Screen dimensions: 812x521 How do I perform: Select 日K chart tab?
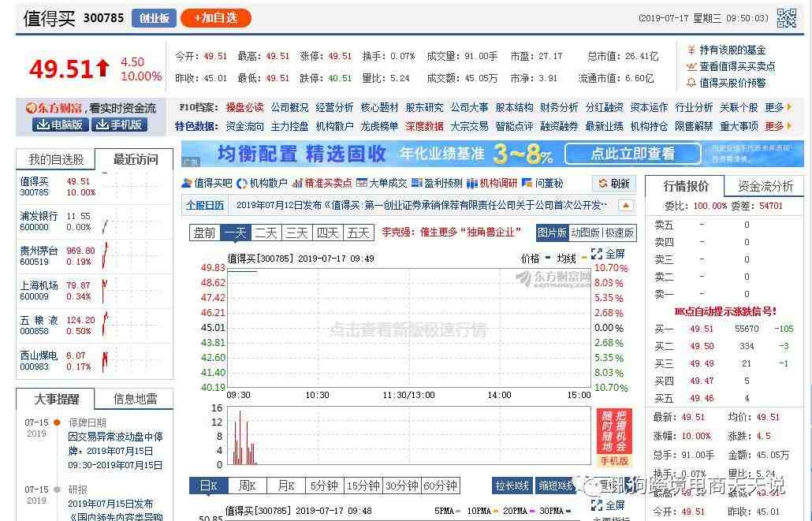209,486
